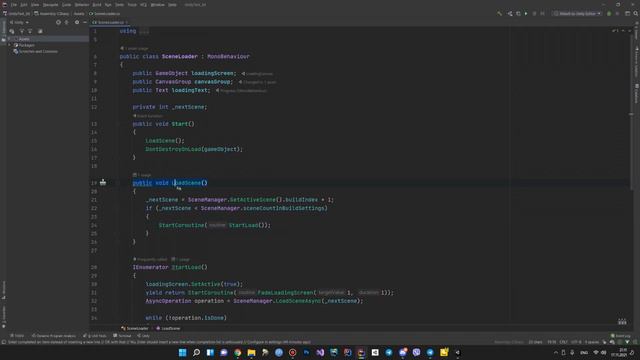This screenshot has width=640, height=360.
Task: Open File Explorer from the taskbar
Action: tap(251, 352)
